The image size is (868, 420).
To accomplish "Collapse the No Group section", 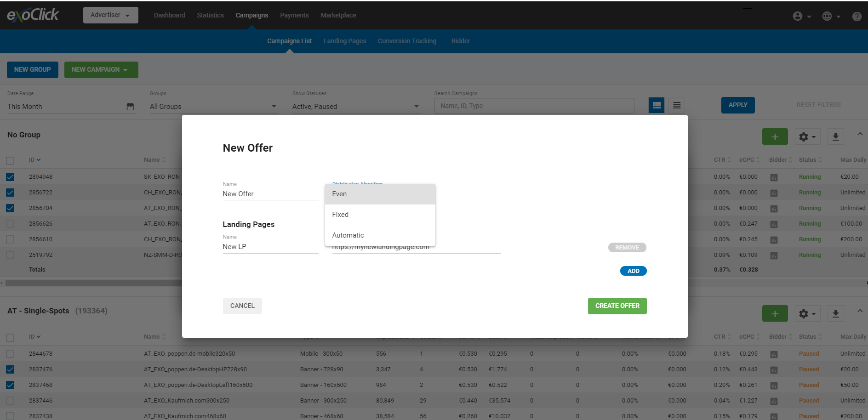I will point(859,134).
